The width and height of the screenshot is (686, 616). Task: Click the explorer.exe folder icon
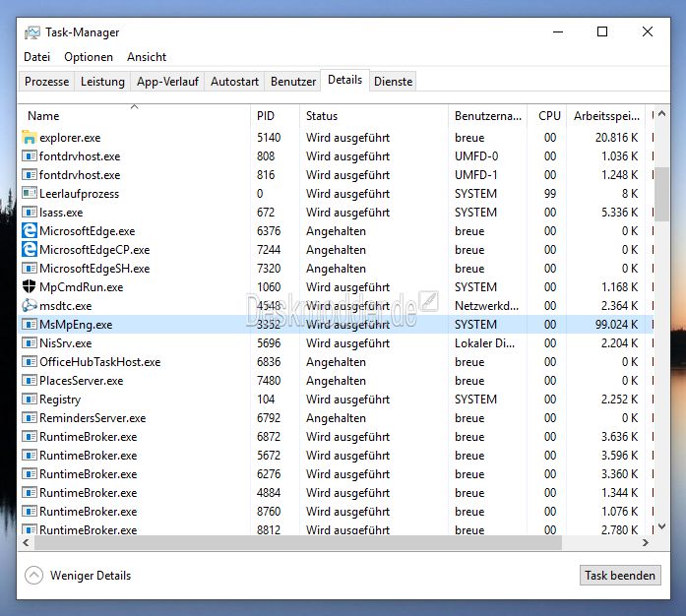[x=29, y=138]
